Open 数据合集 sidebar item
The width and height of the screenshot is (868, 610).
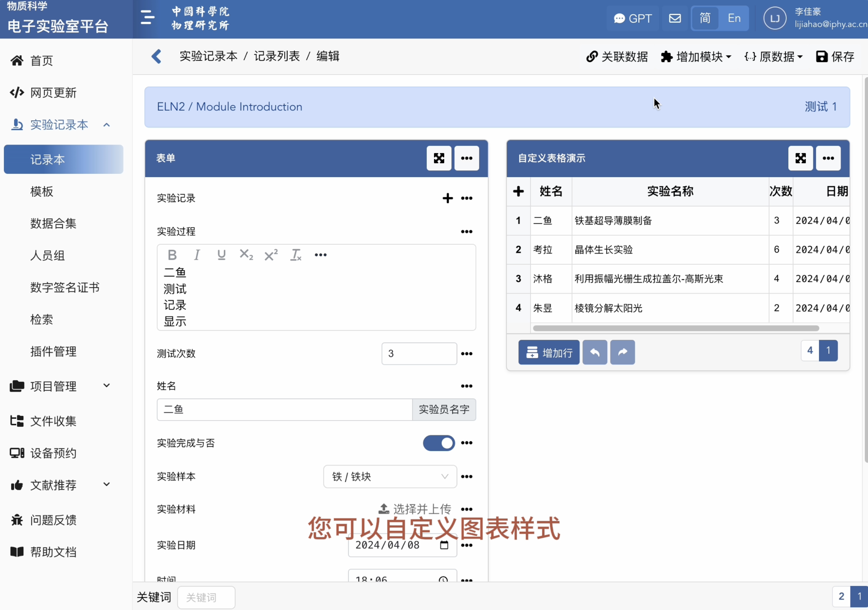tap(53, 223)
